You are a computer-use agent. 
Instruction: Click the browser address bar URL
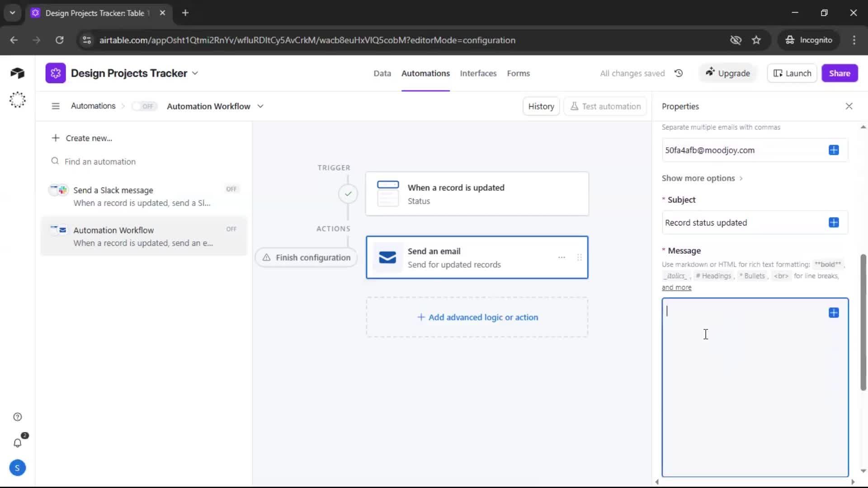[x=307, y=40]
